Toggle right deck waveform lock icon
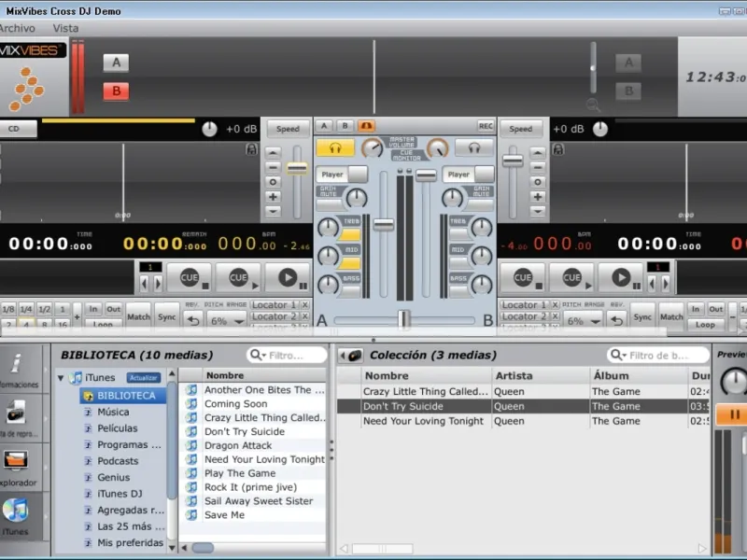This screenshot has height=560, width=747. [557, 149]
